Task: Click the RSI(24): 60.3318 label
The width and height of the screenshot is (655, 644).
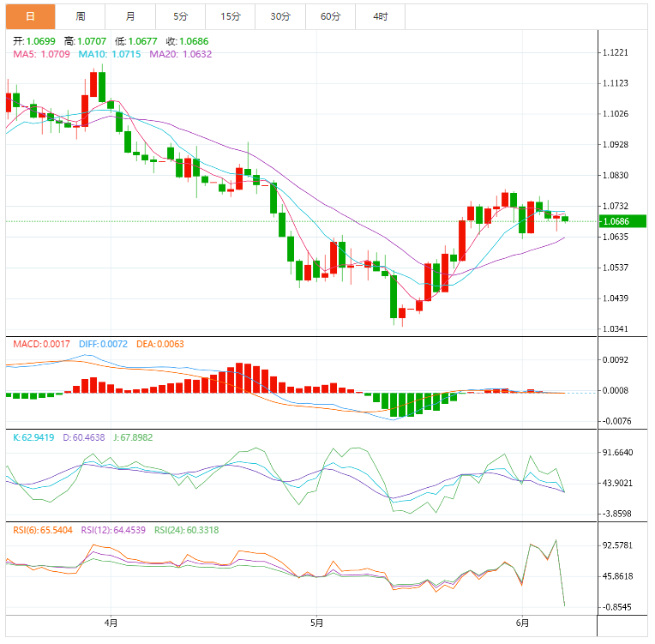Action: 186,530
